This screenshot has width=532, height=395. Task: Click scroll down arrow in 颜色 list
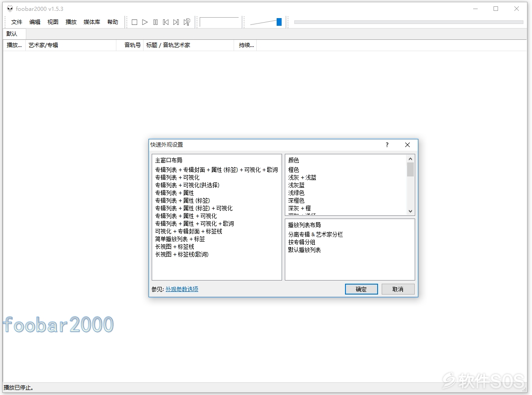pos(410,211)
